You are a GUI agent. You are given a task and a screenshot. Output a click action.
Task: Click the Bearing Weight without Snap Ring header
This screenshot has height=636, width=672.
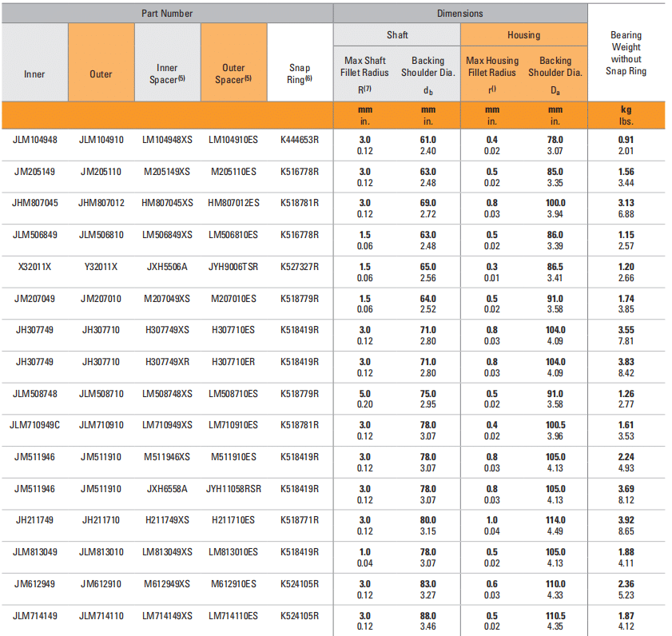click(x=626, y=54)
